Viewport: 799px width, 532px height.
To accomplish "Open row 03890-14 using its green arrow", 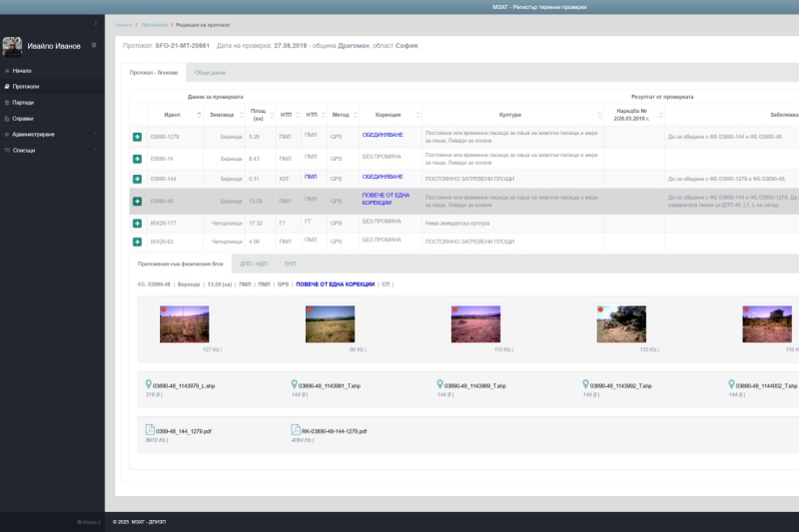I will pos(137,159).
